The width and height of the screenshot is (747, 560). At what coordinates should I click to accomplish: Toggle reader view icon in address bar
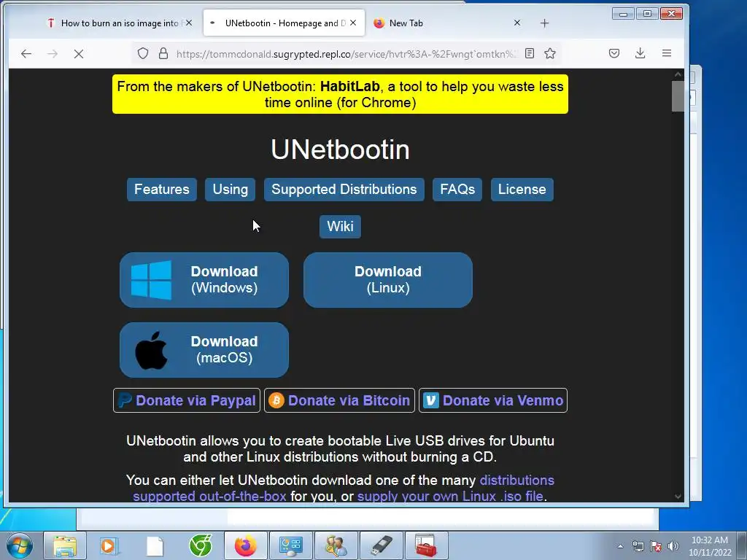coord(530,53)
